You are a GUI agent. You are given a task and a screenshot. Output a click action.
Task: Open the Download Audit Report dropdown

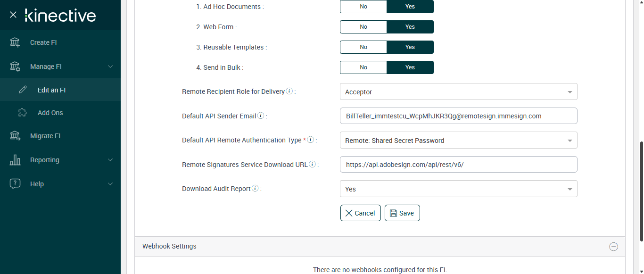(458, 189)
